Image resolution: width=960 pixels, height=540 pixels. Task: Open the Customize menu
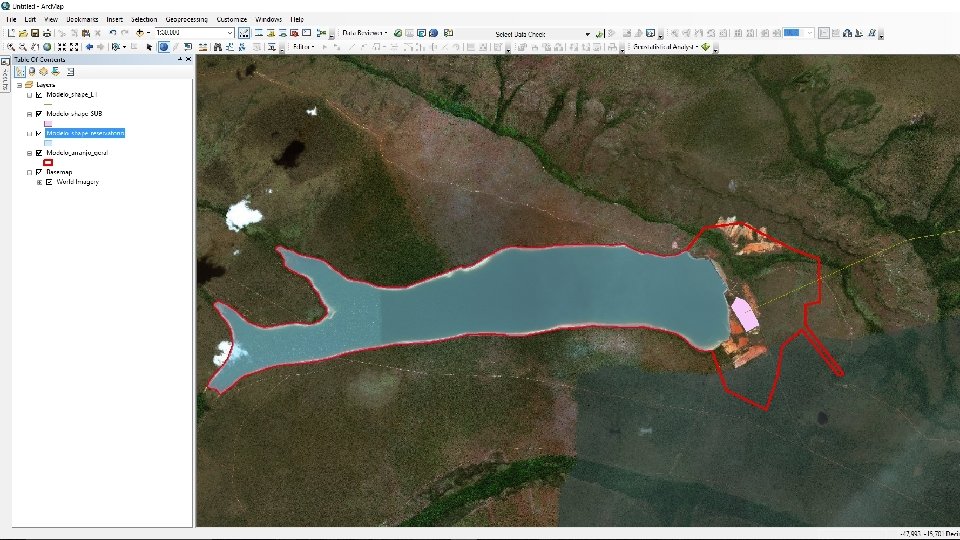point(232,20)
